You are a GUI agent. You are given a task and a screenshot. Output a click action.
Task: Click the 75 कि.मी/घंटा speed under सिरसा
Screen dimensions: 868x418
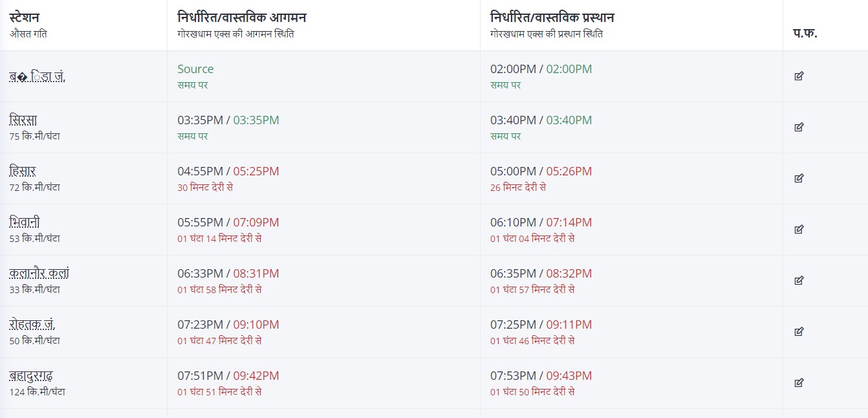click(x=35, y=137)
